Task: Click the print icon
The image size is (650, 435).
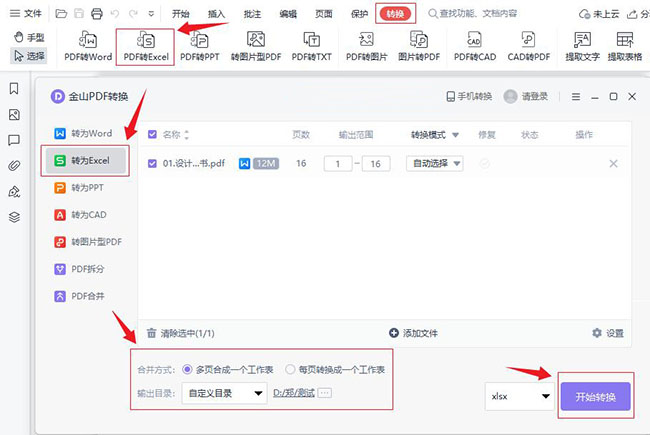Action: point(97,14)
